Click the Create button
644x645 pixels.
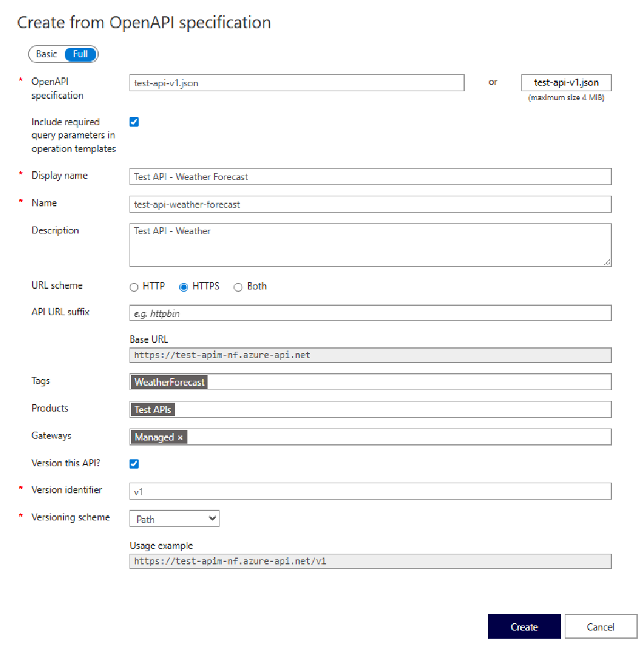pos(524,626)
